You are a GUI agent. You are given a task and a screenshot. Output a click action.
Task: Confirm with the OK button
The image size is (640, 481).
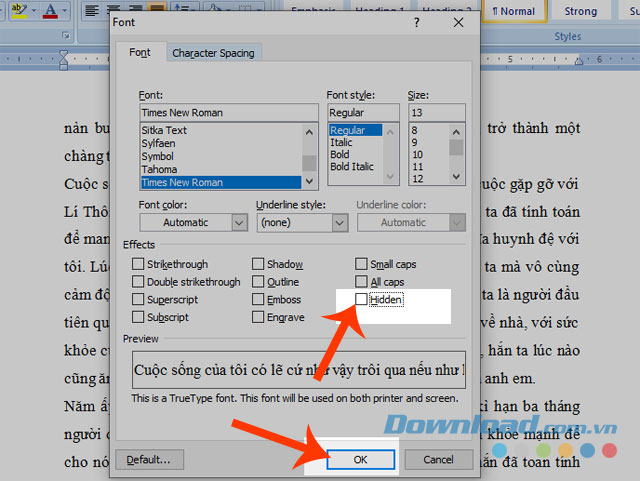[360, 460]
